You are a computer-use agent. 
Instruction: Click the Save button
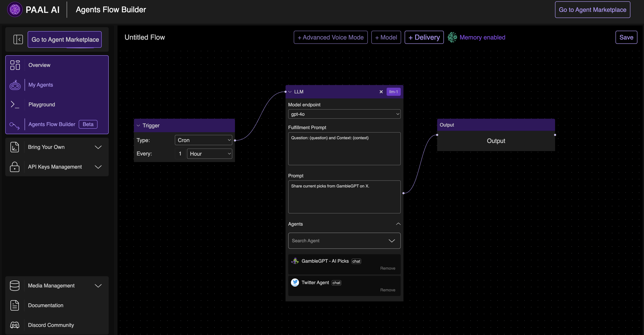pyautogui.click(x=626, y=37)
